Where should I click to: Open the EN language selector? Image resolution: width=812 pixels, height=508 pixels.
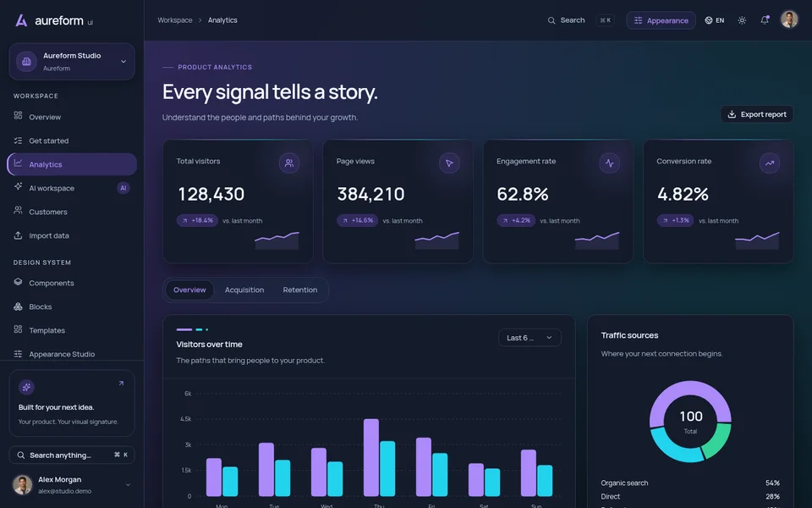point(715,20)
